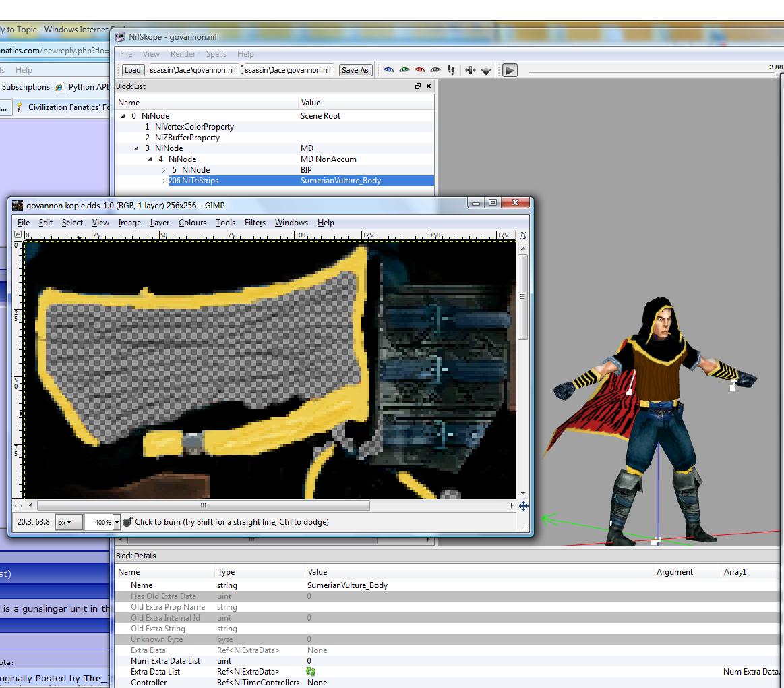Click the save file path field in NifSkope

289,70
